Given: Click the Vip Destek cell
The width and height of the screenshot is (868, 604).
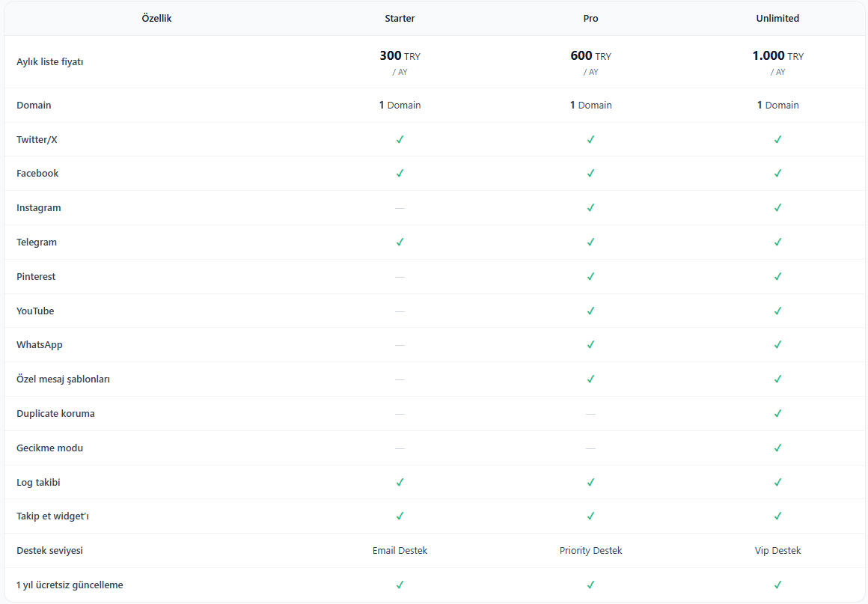Looking at the screenshot, I should (x=777, y=551).
